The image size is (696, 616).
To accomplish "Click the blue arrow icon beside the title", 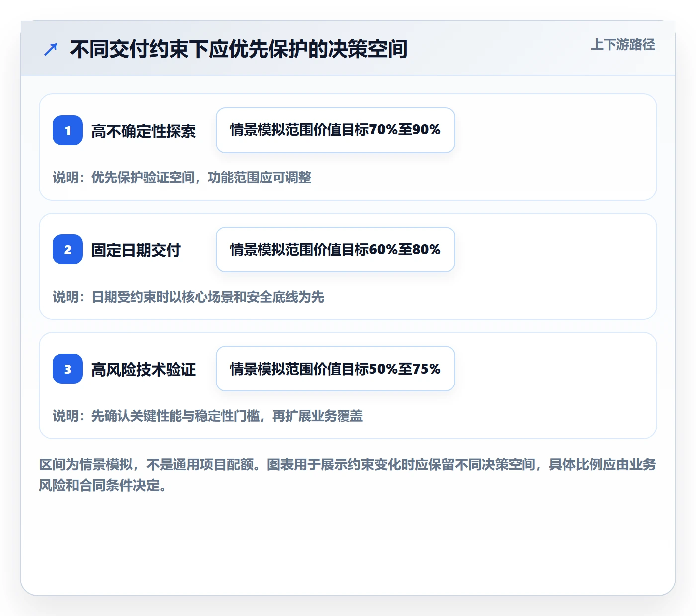I will (50, 49).
